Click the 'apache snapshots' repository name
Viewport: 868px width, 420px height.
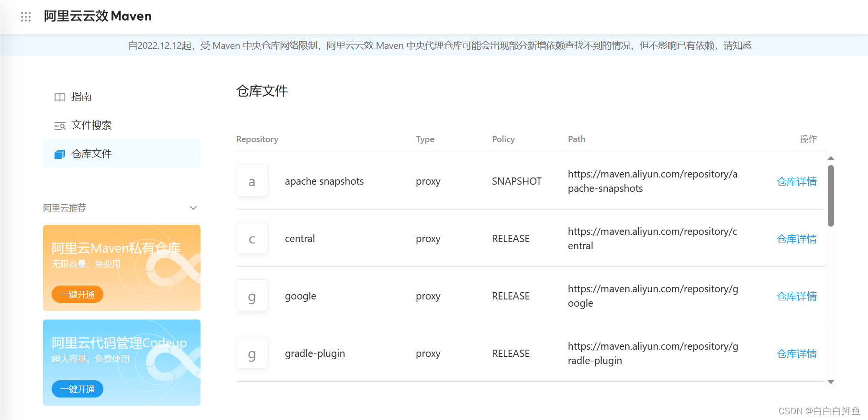324,181
